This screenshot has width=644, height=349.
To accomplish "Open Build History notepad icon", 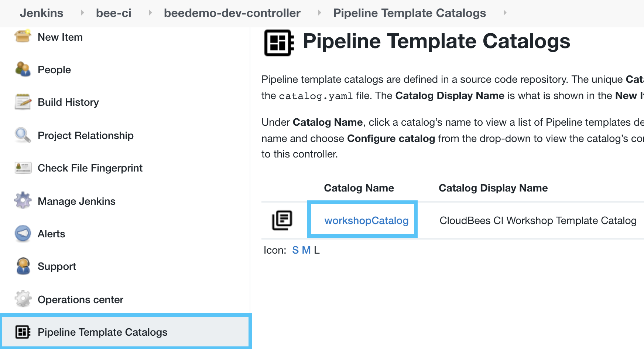I will (x=23, y=102).
